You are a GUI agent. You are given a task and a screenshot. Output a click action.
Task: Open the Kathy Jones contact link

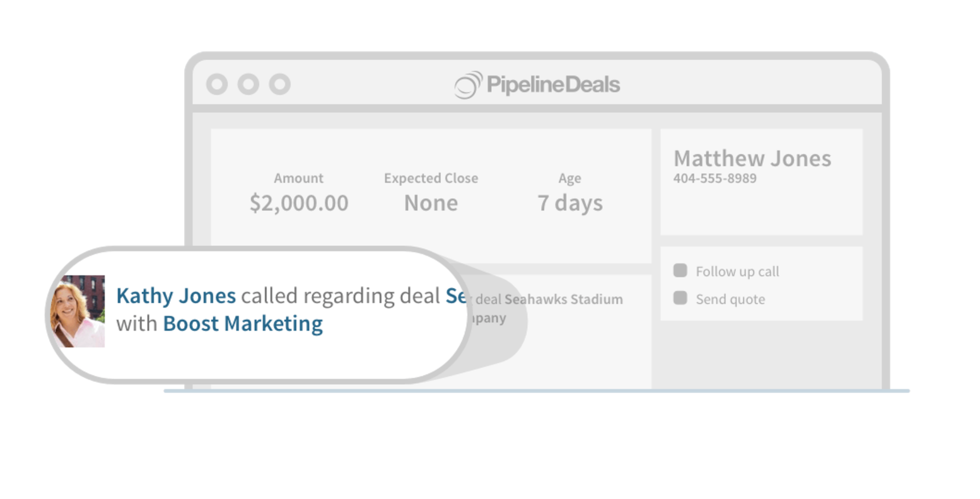click(x=176, y=295)
